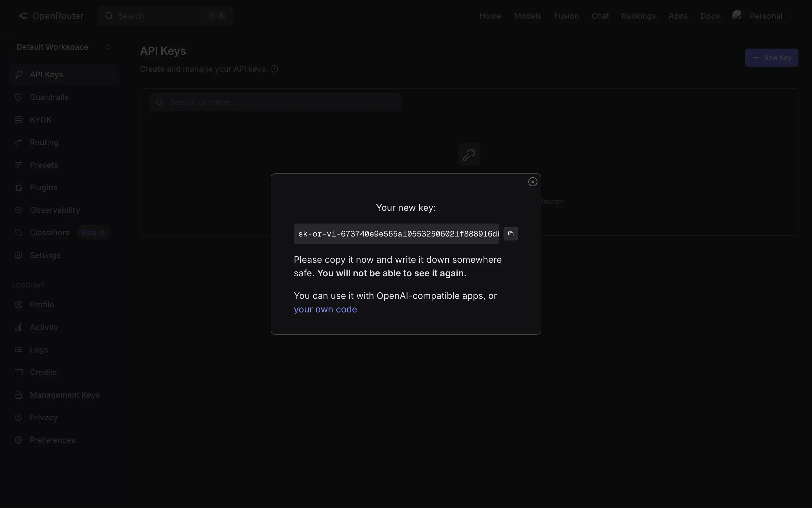Open the Fusion page
812x508 pixels.
click(566, 16)
